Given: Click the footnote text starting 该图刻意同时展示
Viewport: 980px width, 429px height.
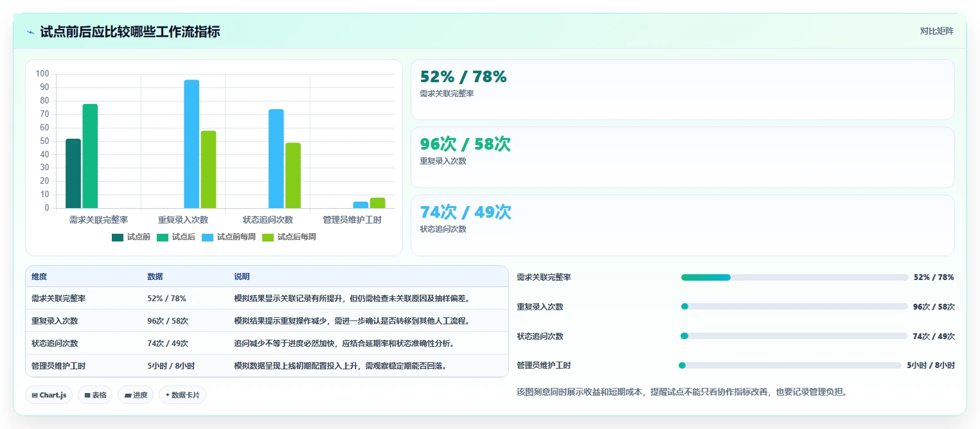Looking at the screenshot, I should [x=682, y=391].
